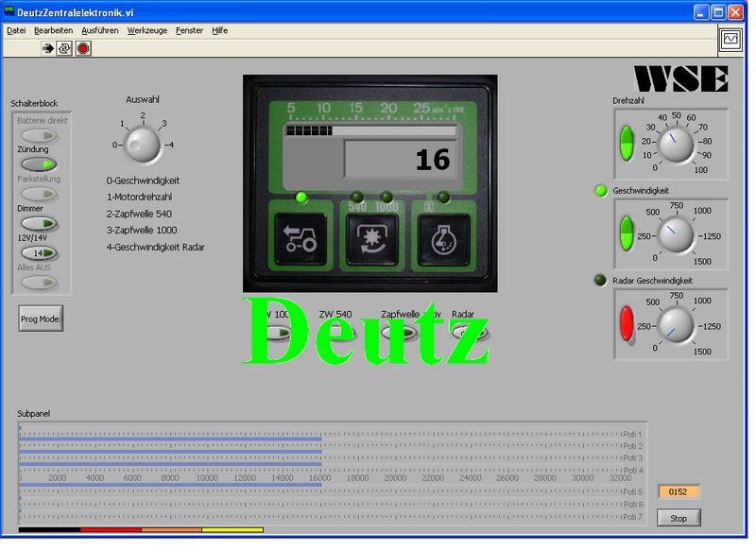Click the green Geschwindigkeit indicator LED
Viewport: 756px width, 551px height.
tap(601, 190)
